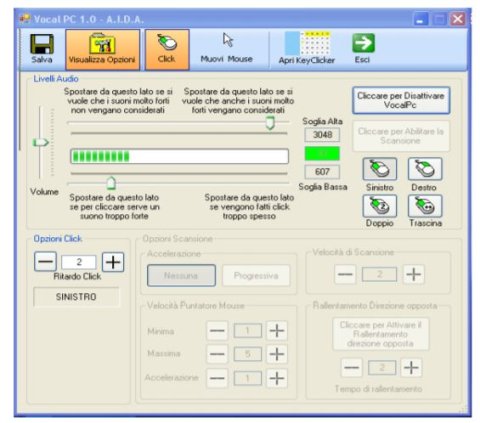Decrease Tempo di rallentamento with minus
The image size is (480, 423).
pyautogui.click(x=352, y=368)
